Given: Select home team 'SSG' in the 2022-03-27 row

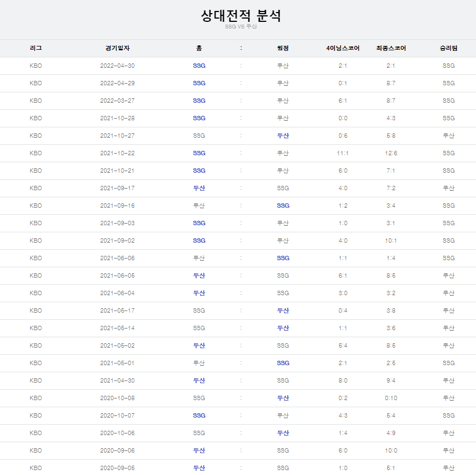Looking at the screenshot, I should click(x=199, y=101).
